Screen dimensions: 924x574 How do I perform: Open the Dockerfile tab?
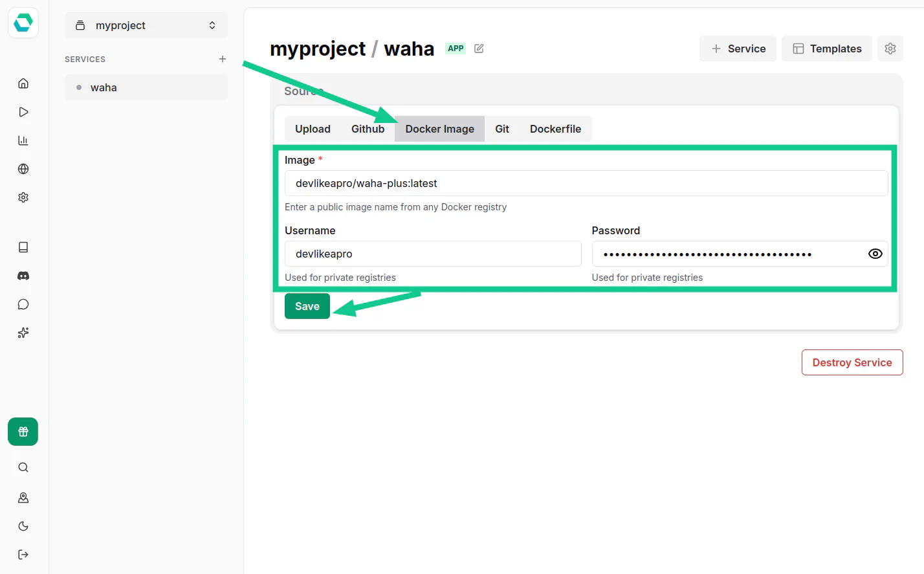coord(555,129)
